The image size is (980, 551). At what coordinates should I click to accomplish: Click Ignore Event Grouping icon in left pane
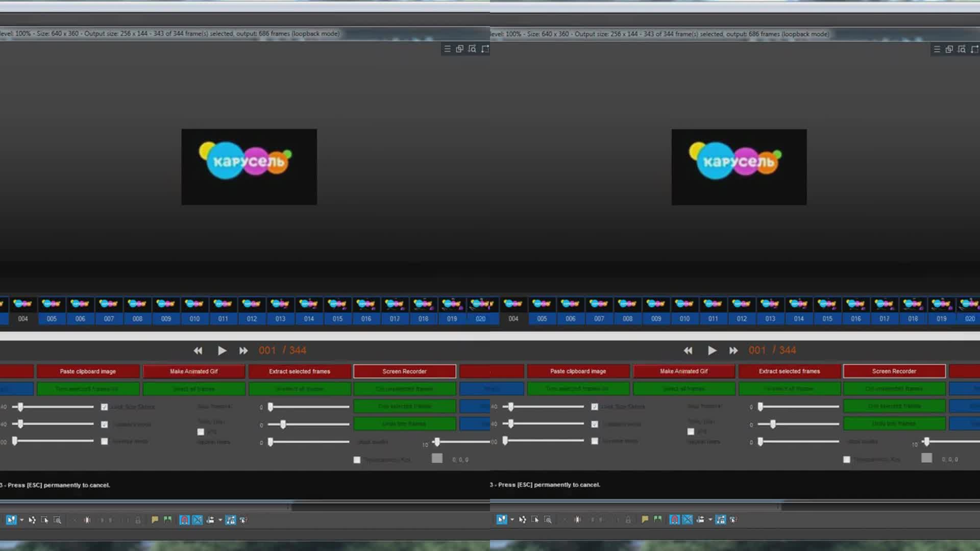(244, 520)
